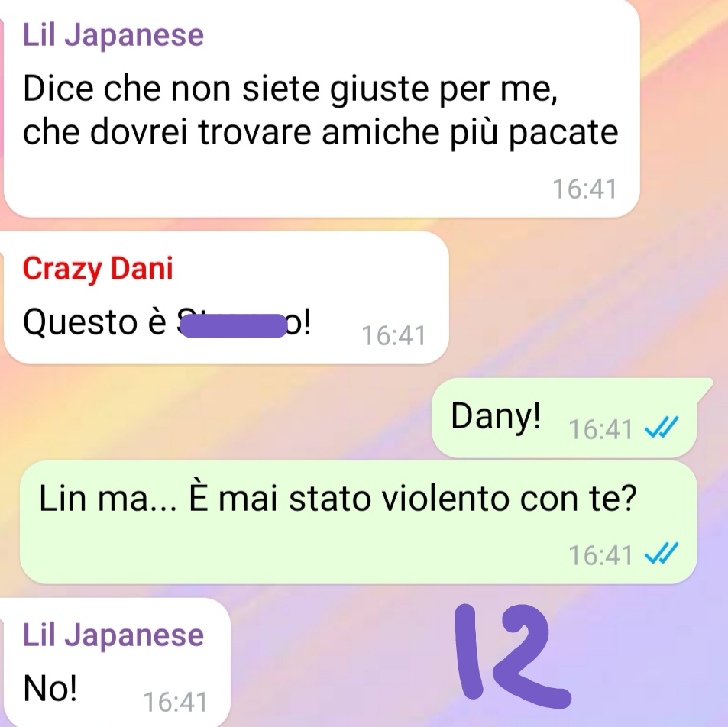Select the message starting 'Dice che non siete'
728x727 pixels.
[x=322, y=108]
